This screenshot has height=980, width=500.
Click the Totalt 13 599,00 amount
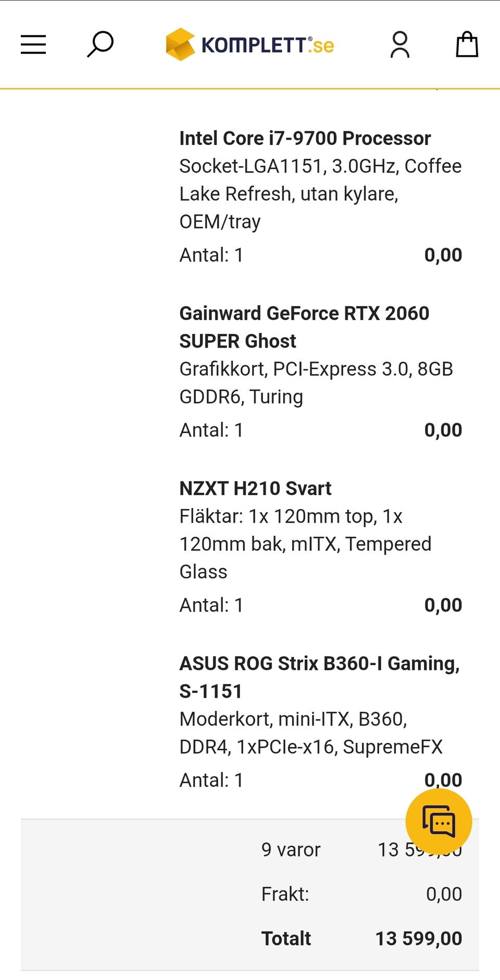coord(418,938)
